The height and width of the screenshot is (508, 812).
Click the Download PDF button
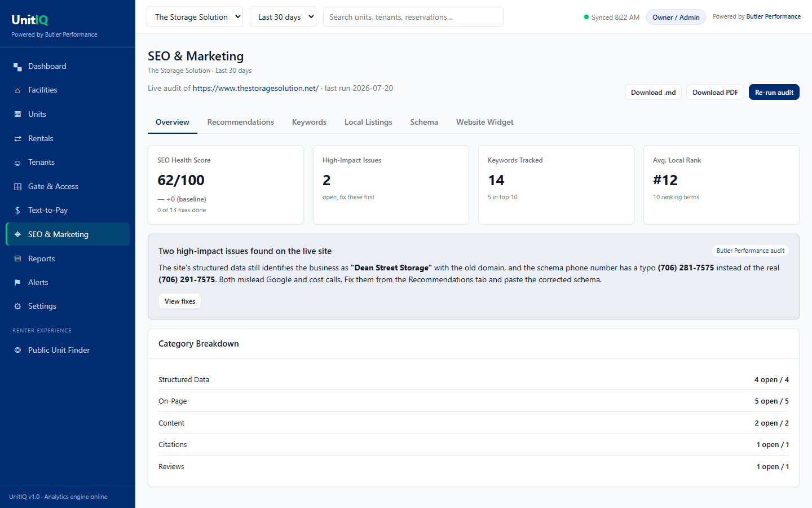point(715,92)
